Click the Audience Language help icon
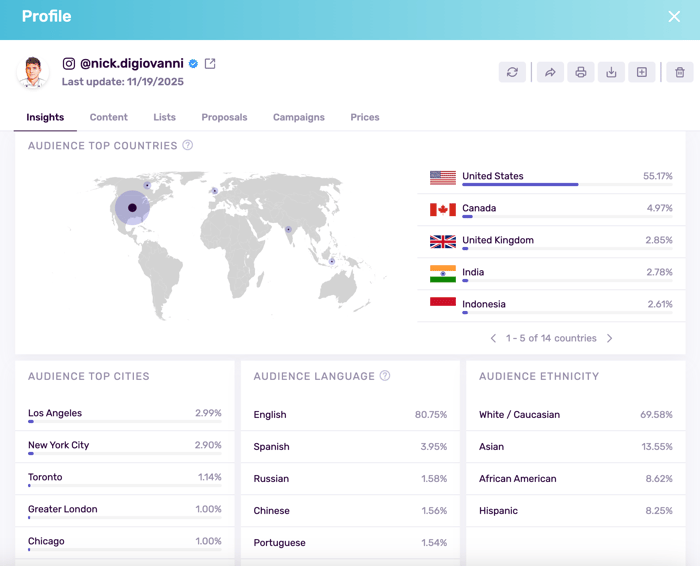Screen dimensions: 700x566 click(385, 376)
